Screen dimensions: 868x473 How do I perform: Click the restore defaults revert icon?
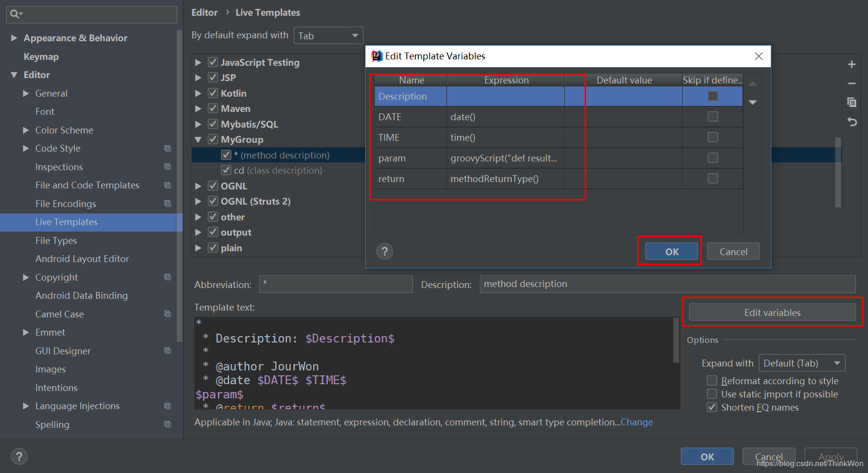point(852,121)
